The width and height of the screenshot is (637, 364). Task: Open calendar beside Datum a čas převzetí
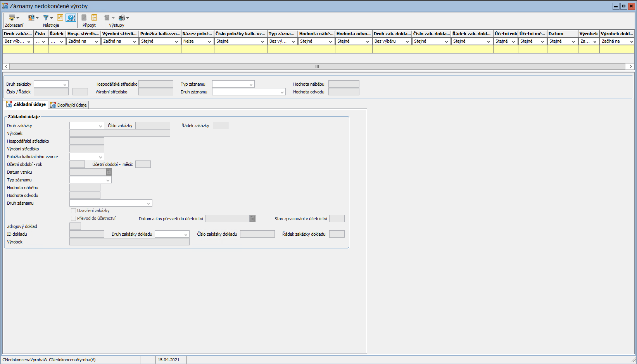click(x=252, y=219)
